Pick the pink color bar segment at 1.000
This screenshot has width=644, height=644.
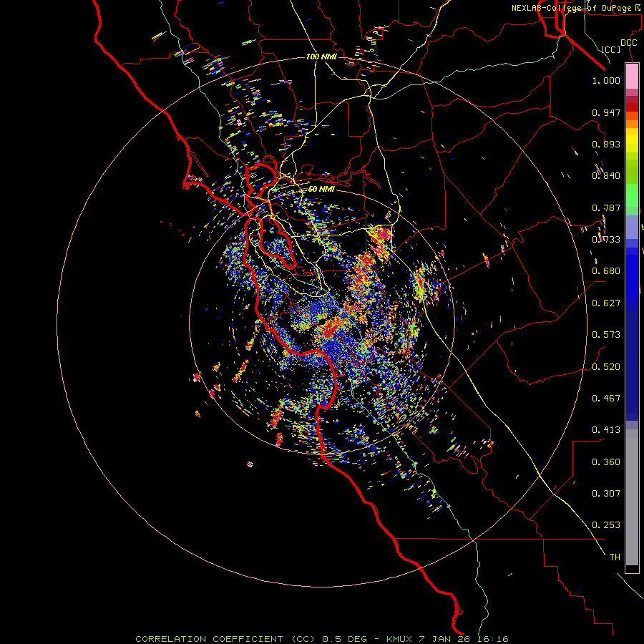(x=632, y=77)
